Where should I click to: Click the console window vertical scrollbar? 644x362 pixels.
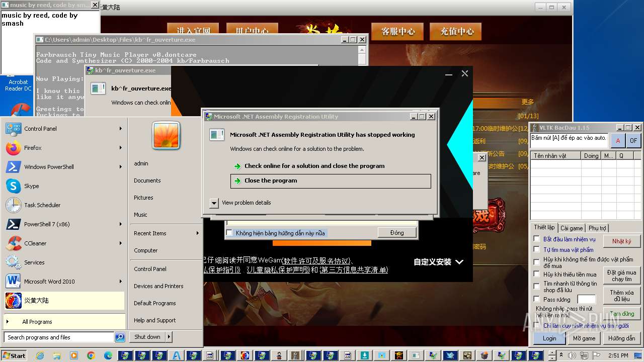click(x=362, y=55)
